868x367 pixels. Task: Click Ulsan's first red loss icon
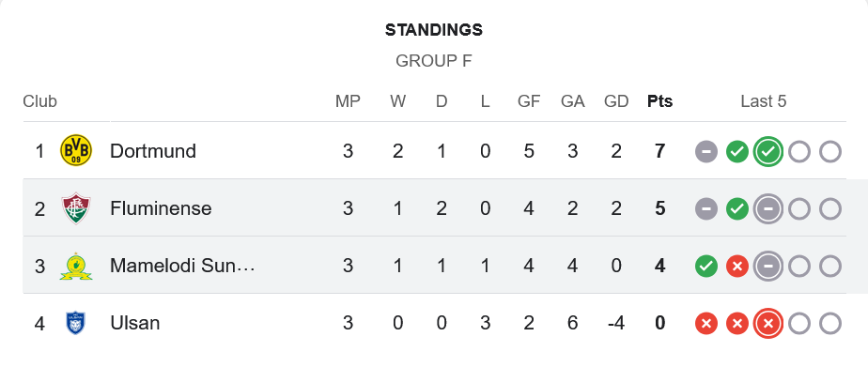(706, 324)
